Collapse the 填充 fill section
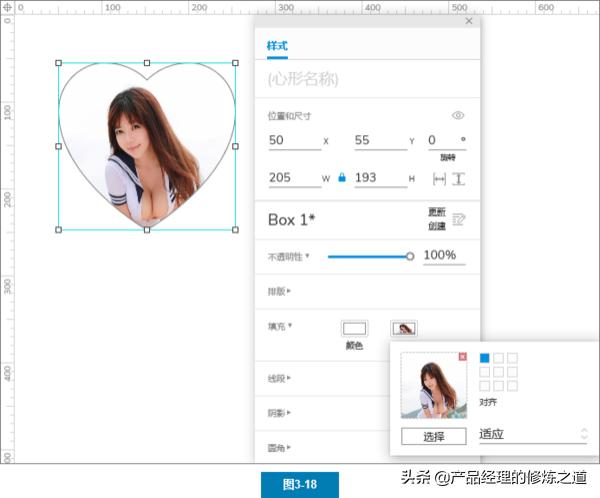The height and width of the screenshot is (498, 600). pos(279,326)
